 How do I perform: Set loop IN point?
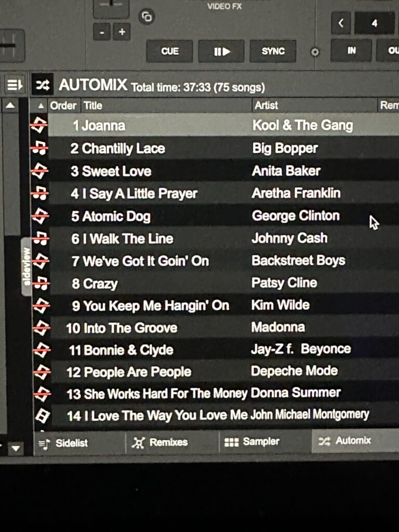[x=351, y=50]
